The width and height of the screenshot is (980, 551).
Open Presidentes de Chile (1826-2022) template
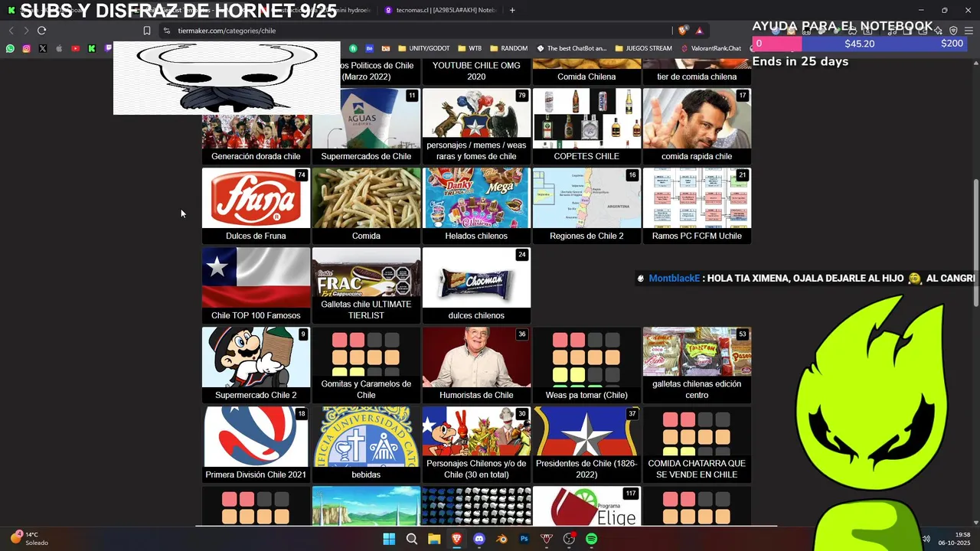pos(586,444)
